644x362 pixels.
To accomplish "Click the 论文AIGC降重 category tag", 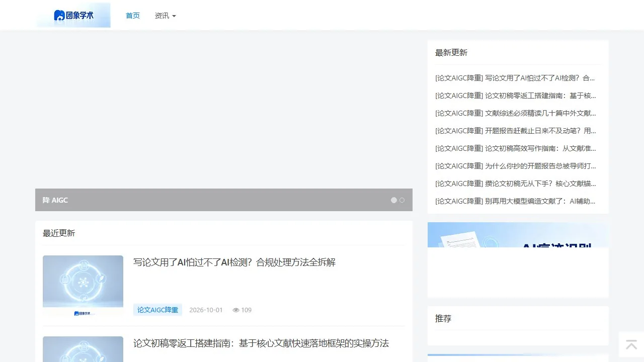I will tap(157, 310).
